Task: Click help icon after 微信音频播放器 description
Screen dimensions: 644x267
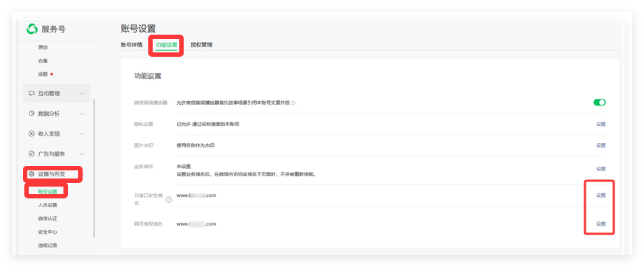Action: coord(294,103)
